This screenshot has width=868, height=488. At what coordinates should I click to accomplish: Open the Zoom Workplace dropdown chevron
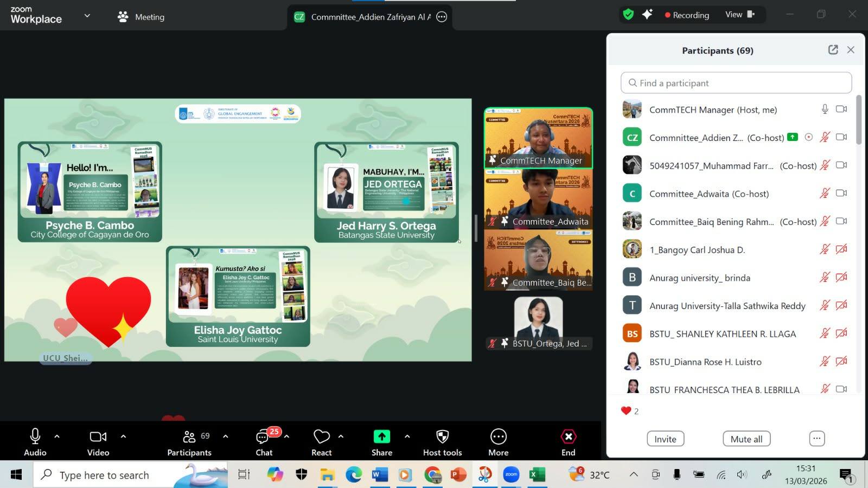pos(87,16)
